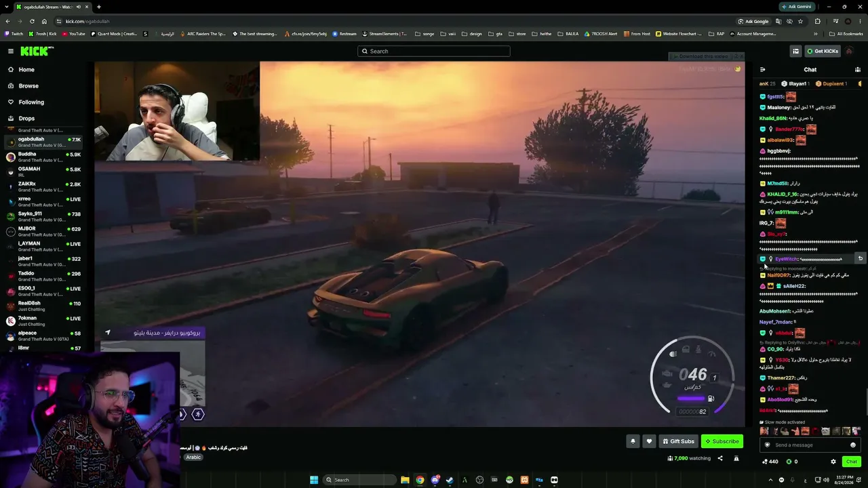Bookmark this page with the star icon
This screenshot has width=868, height=488.
click(800, 21)
